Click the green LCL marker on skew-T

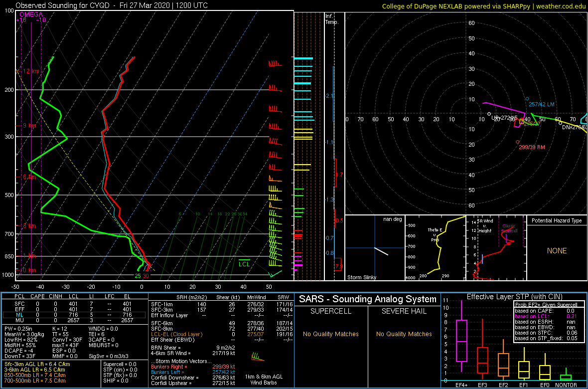click(244, 262)
